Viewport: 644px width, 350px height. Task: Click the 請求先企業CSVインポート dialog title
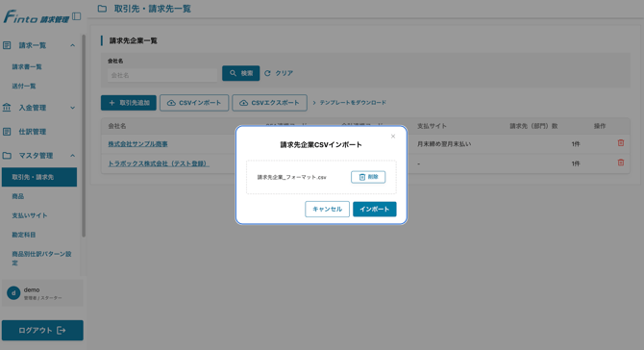[321, 144]
